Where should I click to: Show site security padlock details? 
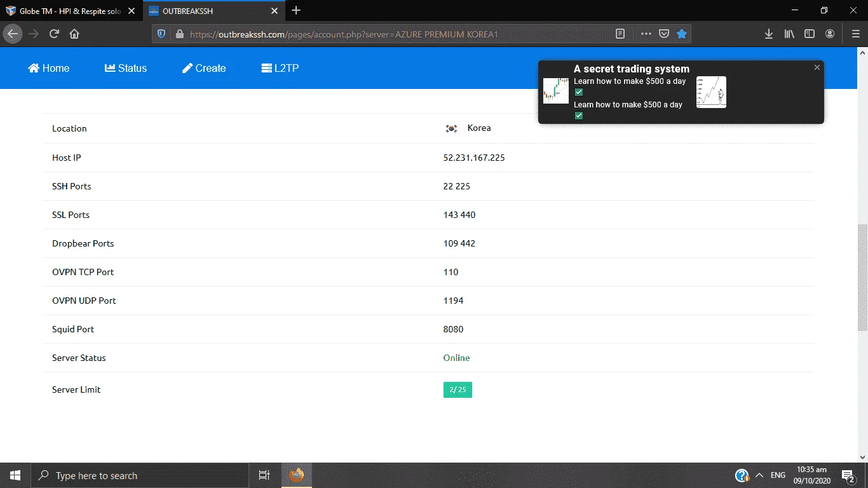tap(179, 34)
